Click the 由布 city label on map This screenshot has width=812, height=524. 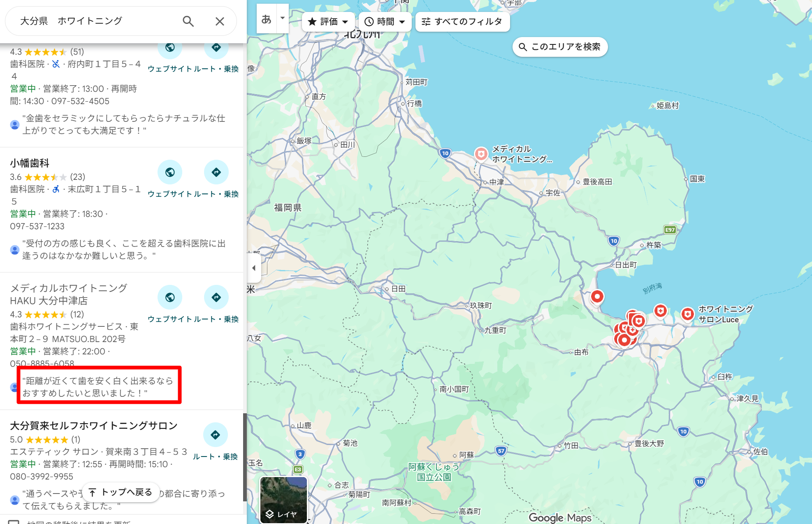(581, 352)
